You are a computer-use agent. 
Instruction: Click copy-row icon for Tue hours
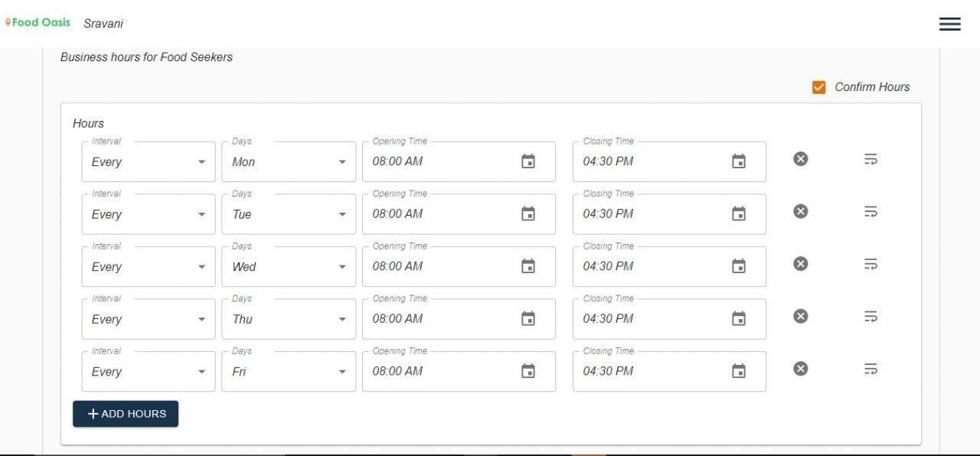[x=871, y=212]
